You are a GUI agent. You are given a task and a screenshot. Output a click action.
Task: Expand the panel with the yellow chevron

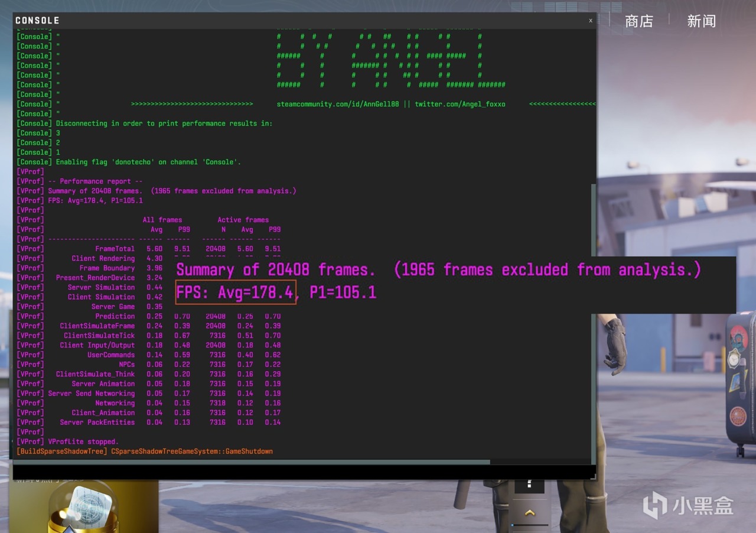pos(529,512)
